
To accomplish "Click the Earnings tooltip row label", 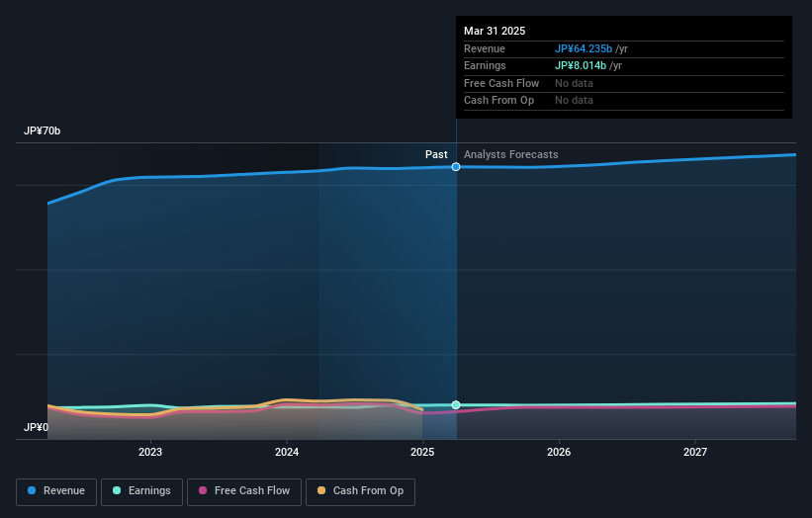I will point(485,65).
